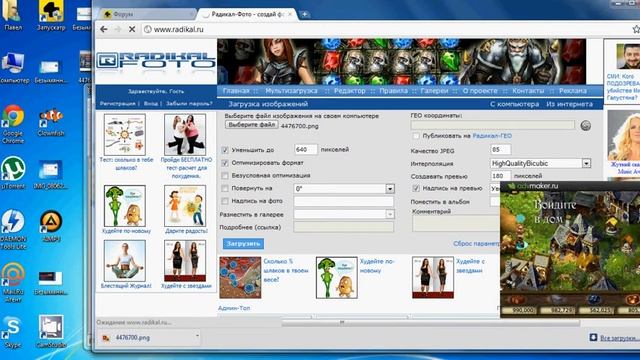Open Mail.Ru Agent desktop icon
Screen dimensions: 640x360
(x=13, y=282)
